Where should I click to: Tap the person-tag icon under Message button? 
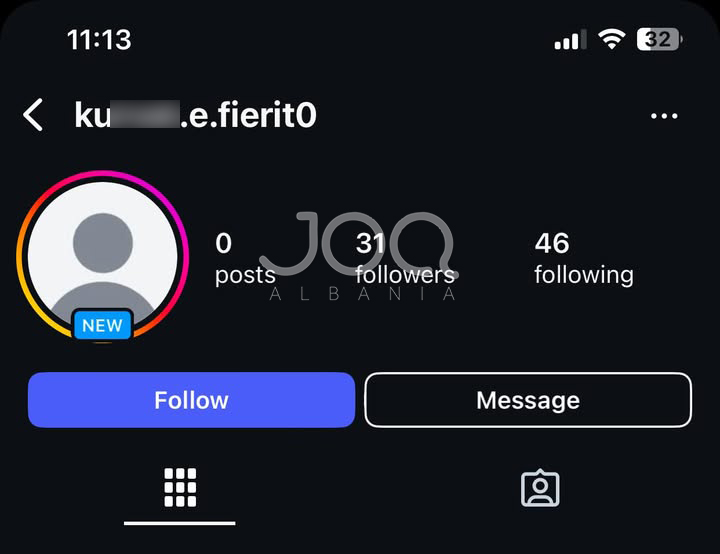[540, 488]
